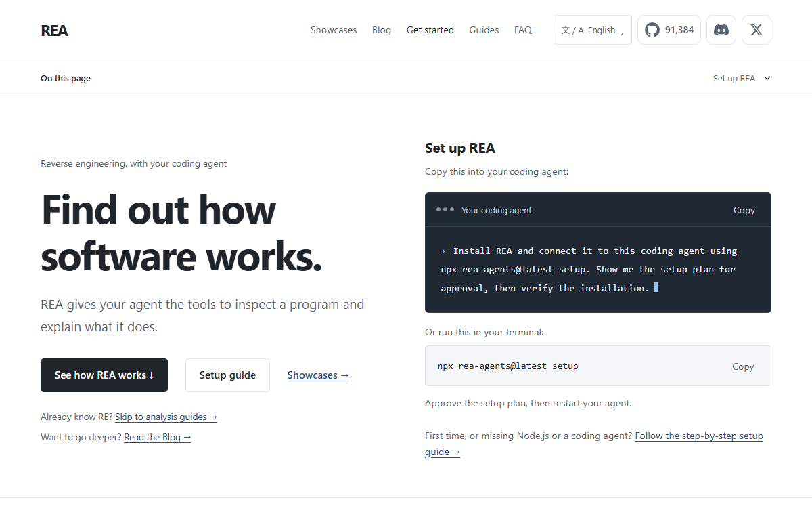Follow the Read the Blog link
Image resolution: width=812 pixels, height=508 pixels.
(158, 437)
